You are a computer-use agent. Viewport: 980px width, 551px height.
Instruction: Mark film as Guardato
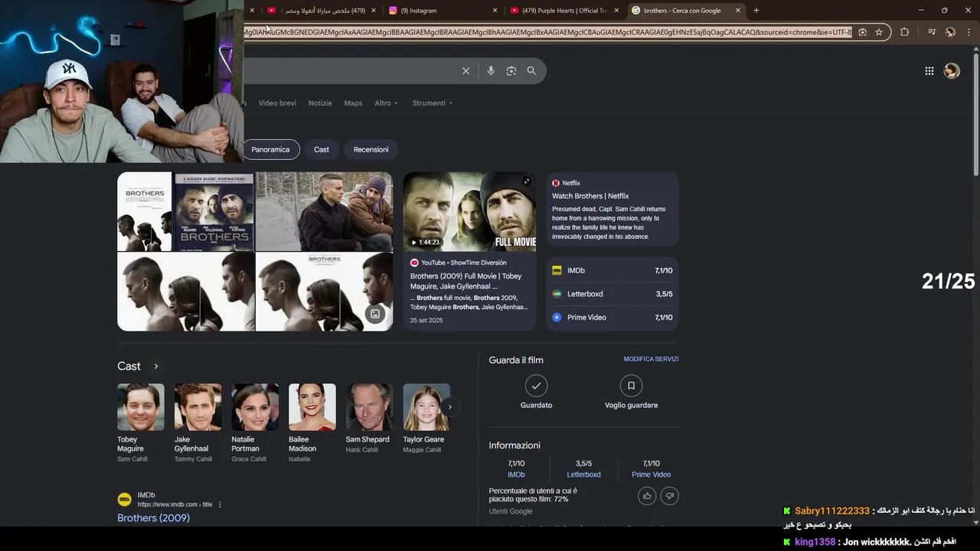pos(536,386)
